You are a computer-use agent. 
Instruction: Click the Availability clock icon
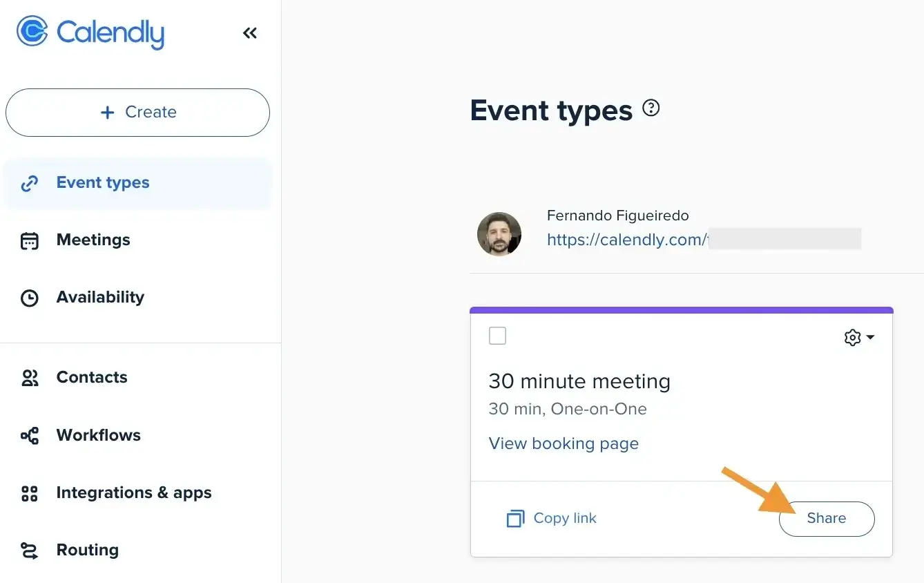point(29,298)
